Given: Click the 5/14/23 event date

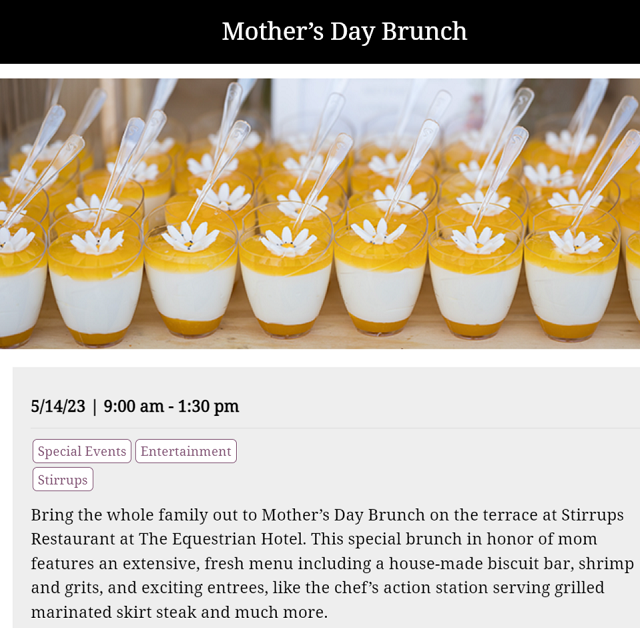Looking at the screenshot, I should pyautogui.click(x=58, y=406).
